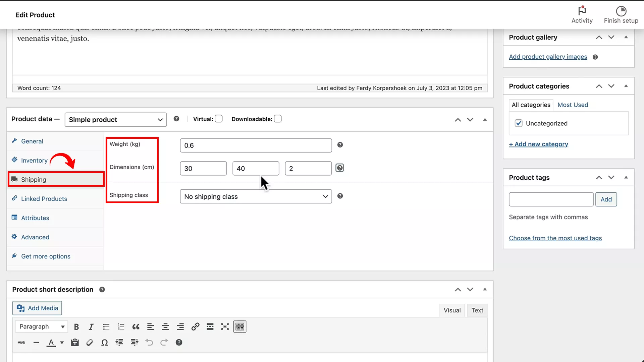Insert a hyperlink in the description
This screenshot has width=644, height=362.
(196, 326)
